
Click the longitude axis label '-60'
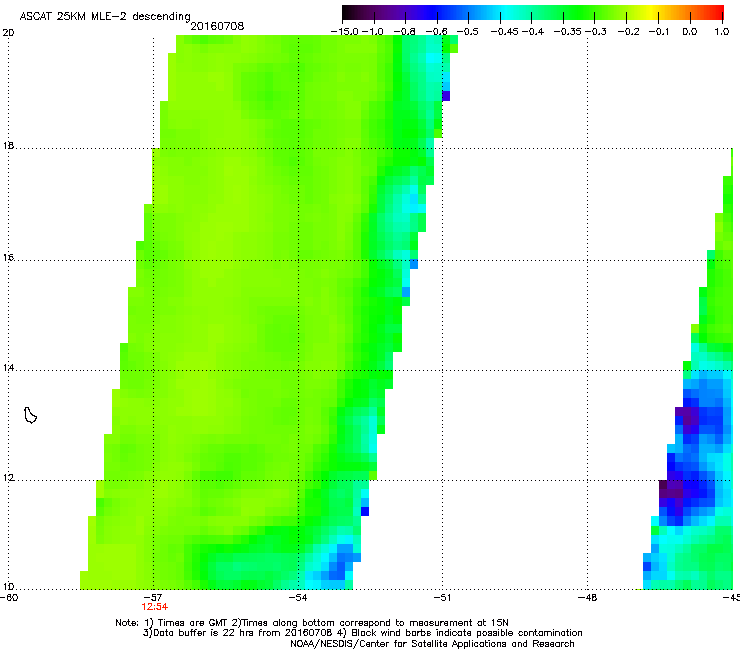pyautogui.click(x=9, y=598)
